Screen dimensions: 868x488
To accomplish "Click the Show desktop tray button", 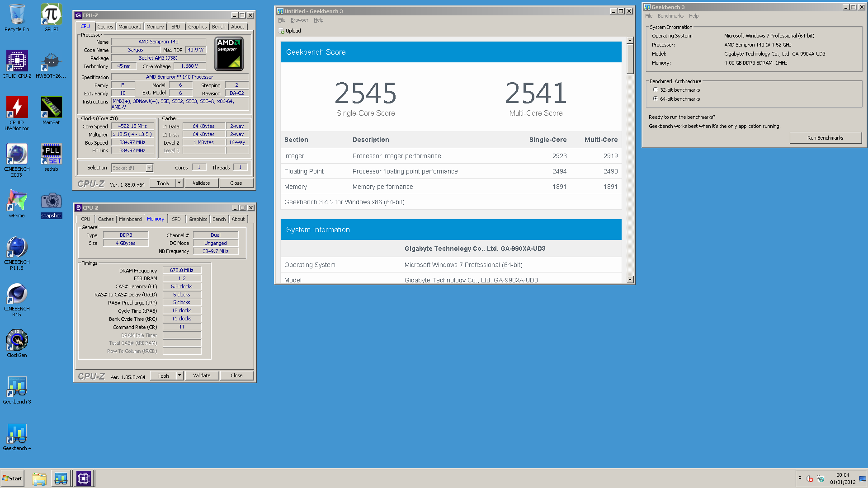I will click(863, 479).
